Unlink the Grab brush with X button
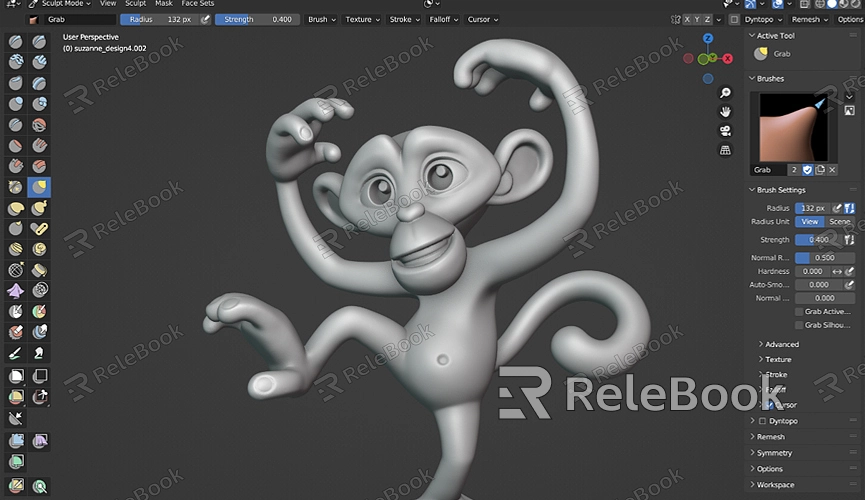Screen dimensions: 865x500 pos(832,170)
